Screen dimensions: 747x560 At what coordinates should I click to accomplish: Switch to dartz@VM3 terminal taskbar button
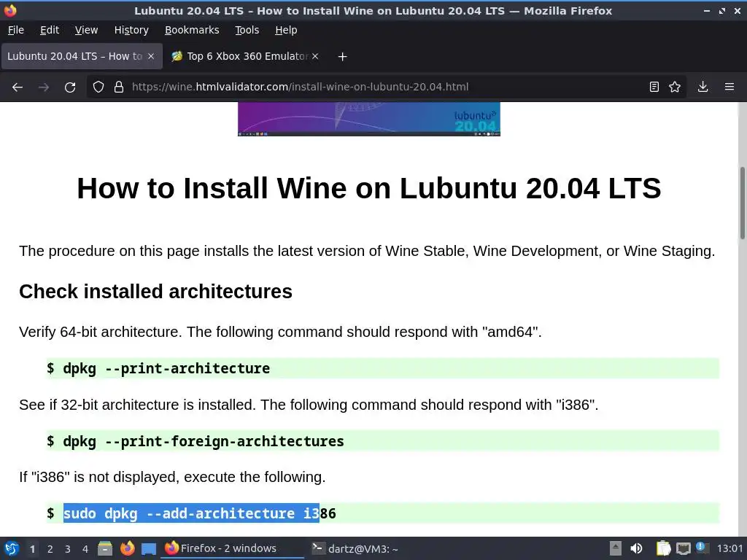click(x=355, y=548)
